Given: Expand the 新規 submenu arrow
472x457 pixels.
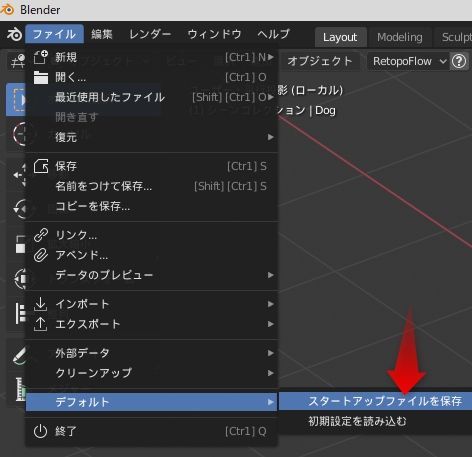Looking at the screenshot, I should (x=271, y=57).
